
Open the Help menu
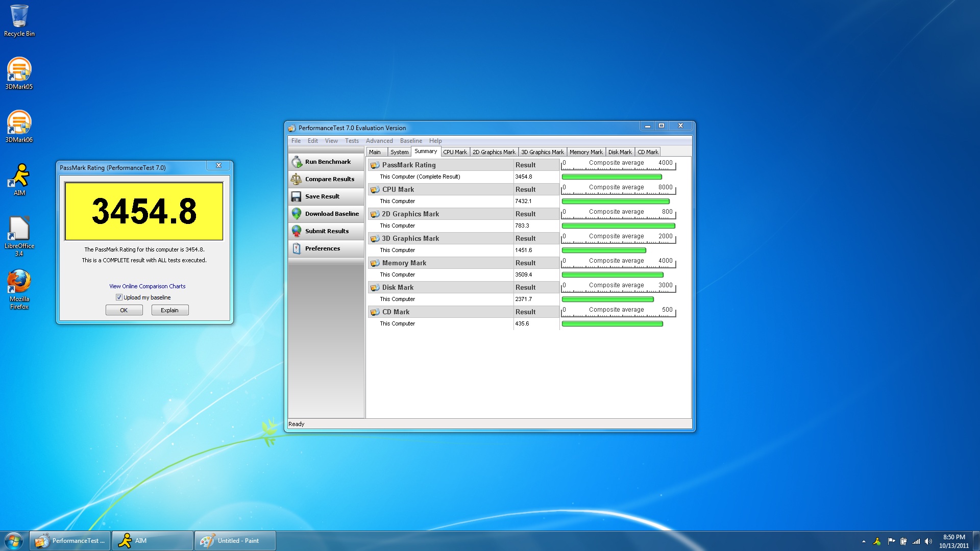(435, 141)
